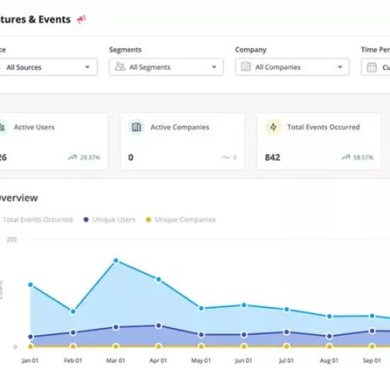Screen dimensions: 390x370
Task: Click the Total Events Occurred lightning icon
Action: point(273,127)
